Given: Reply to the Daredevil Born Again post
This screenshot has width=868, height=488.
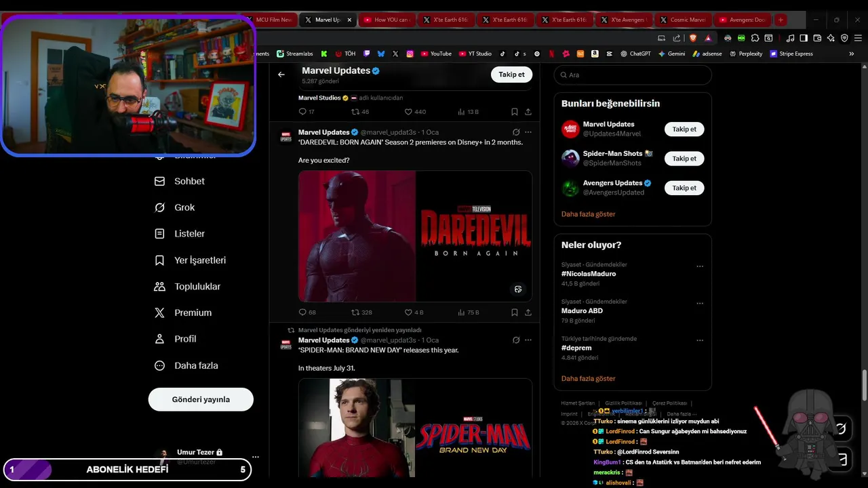Looking at the screenshot, I should coord(307,312).
